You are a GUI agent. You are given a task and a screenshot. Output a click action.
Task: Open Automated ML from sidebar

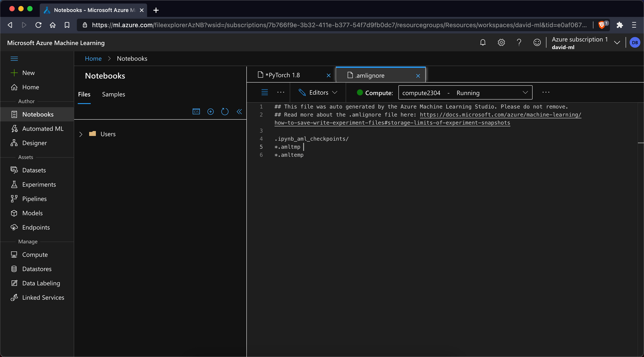(43, 129)
